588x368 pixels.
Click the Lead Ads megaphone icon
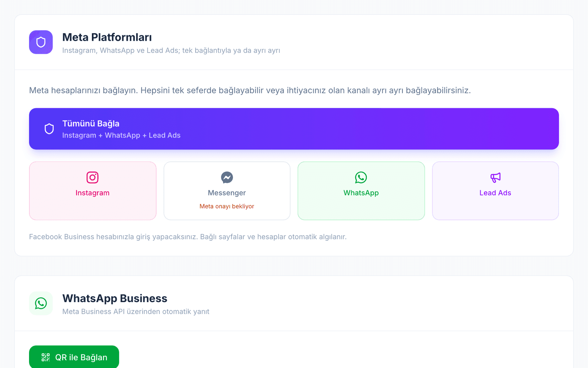tap(495, 177)
